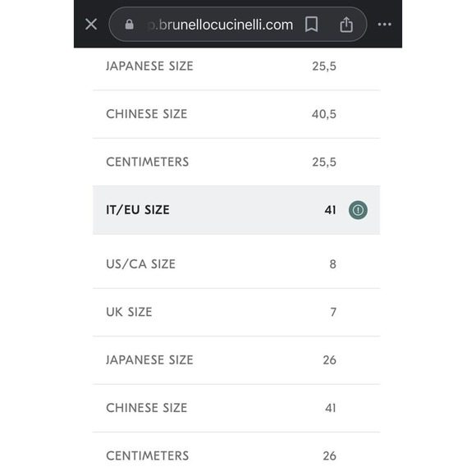Select the IT/EU size value 41
The height and width of the screenshot is (476, 476).
[330, 210]
